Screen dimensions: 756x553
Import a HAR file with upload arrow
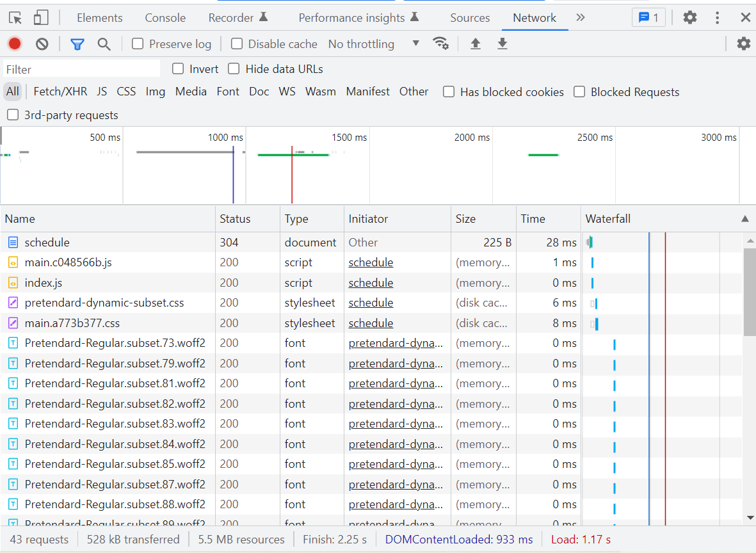(476, 44)
